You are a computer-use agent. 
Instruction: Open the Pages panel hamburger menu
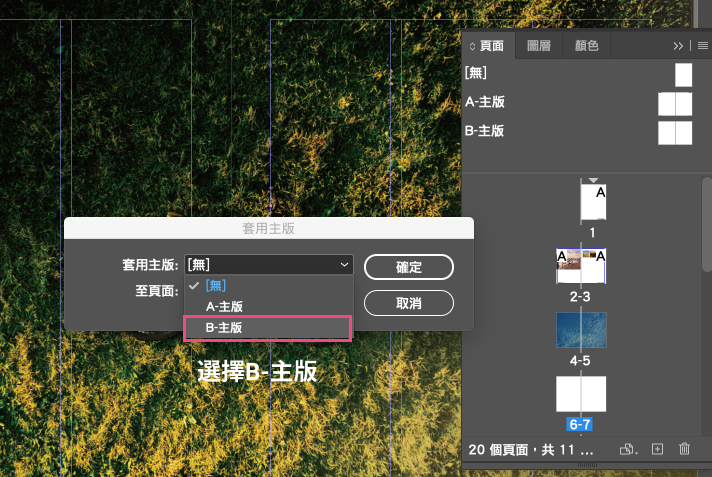[x=702, y=45]
